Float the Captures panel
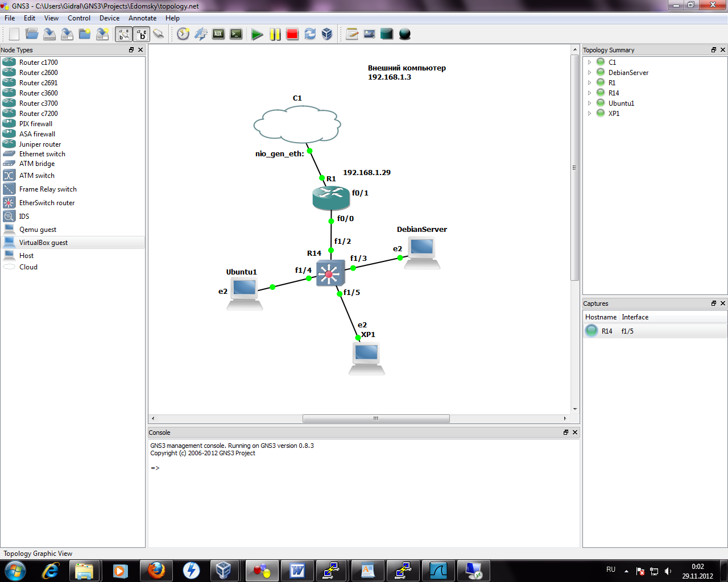The height and width of the screenshot is (582, 728). coord(714,304)
